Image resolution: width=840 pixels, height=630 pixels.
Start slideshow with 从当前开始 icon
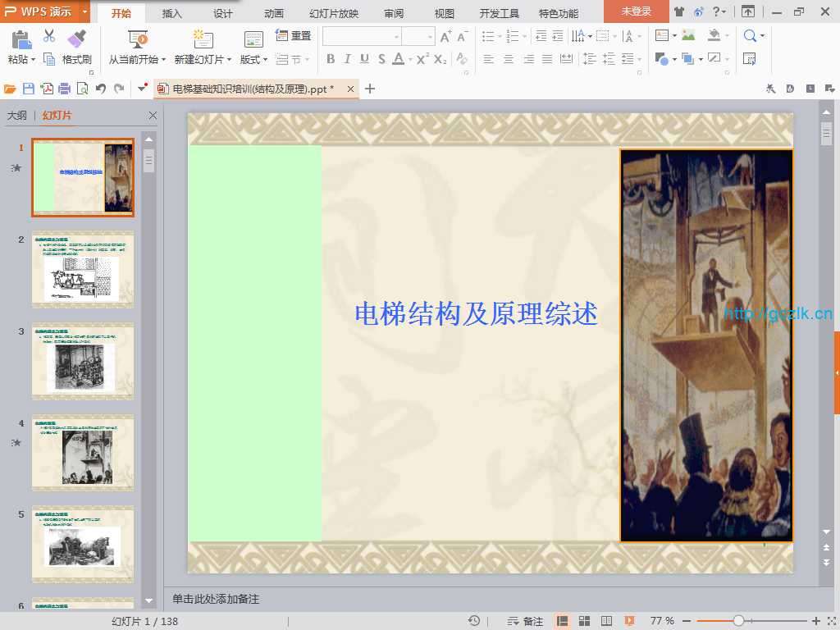(x=138, y=39)
